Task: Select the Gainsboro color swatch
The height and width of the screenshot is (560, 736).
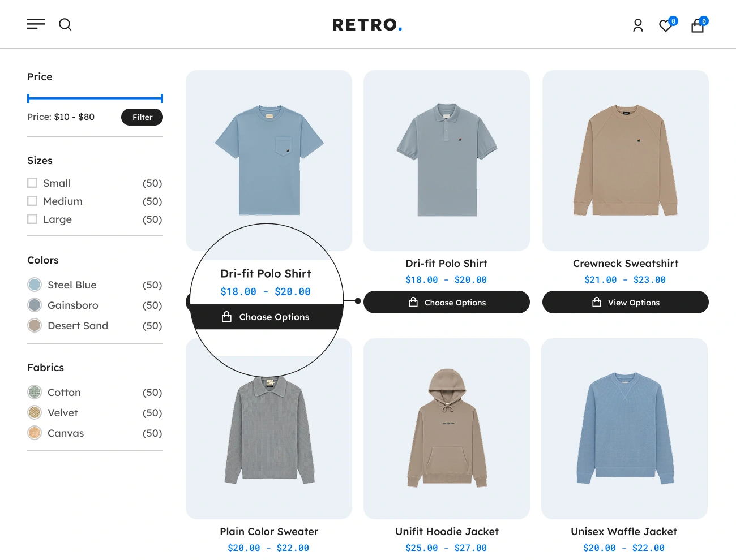Action: coord(35,305)
